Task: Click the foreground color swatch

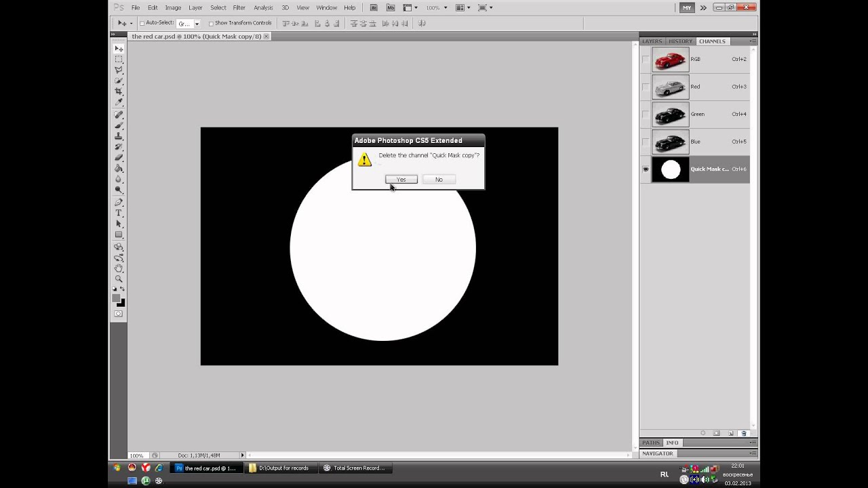Action: pyautogui.click(x=116, y=298)
